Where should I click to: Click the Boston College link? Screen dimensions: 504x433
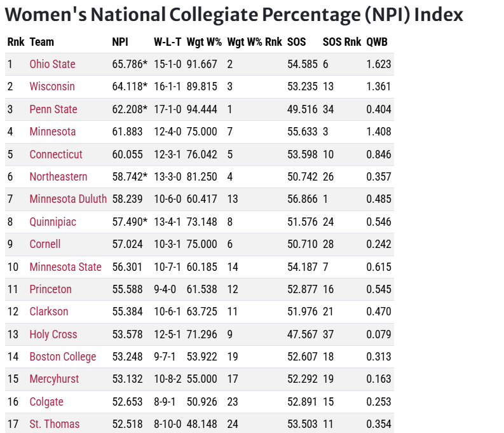63,357
